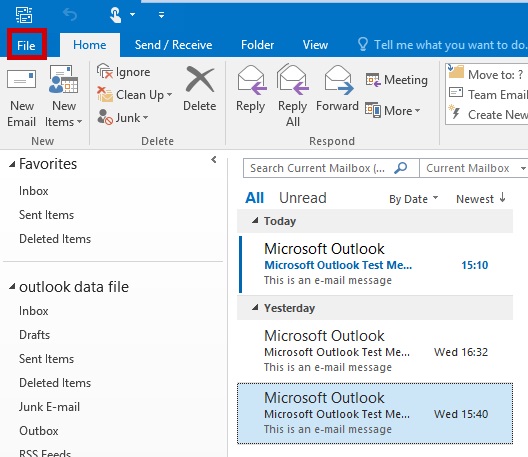Click the More respond options icon
528x457 pixels.
pos(373,110)
